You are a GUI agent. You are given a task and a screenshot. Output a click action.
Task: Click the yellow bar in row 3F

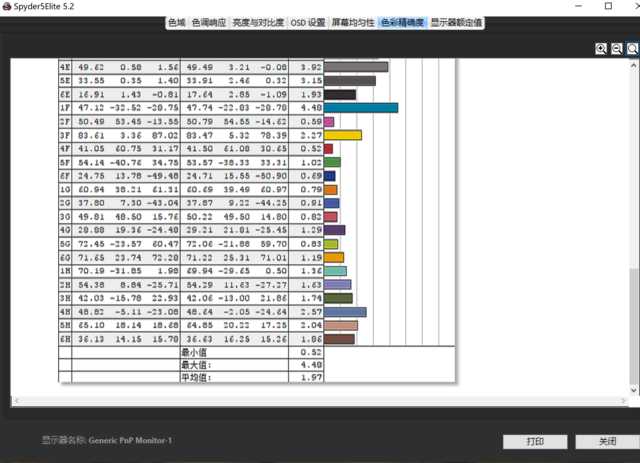[343, 135]
